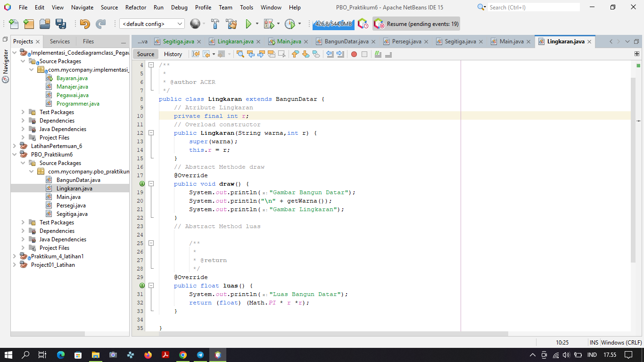Collapse the PBO_Praktikum6 project node
The image size is (644, 362).
tap(14, 155)
